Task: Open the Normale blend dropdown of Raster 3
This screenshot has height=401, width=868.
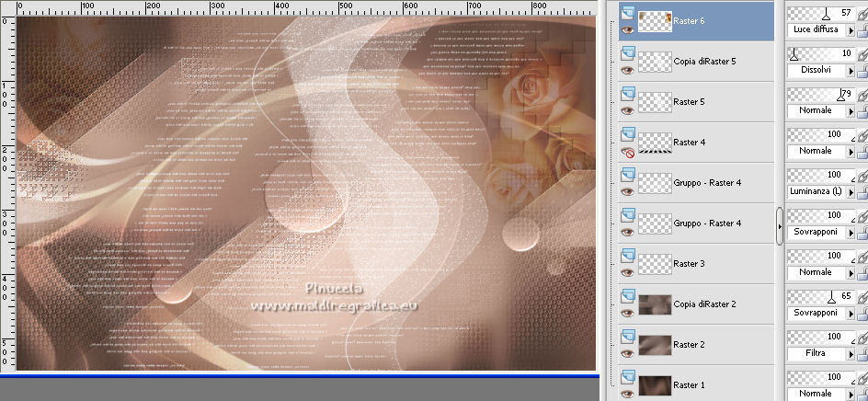Action: pos(851,273)
